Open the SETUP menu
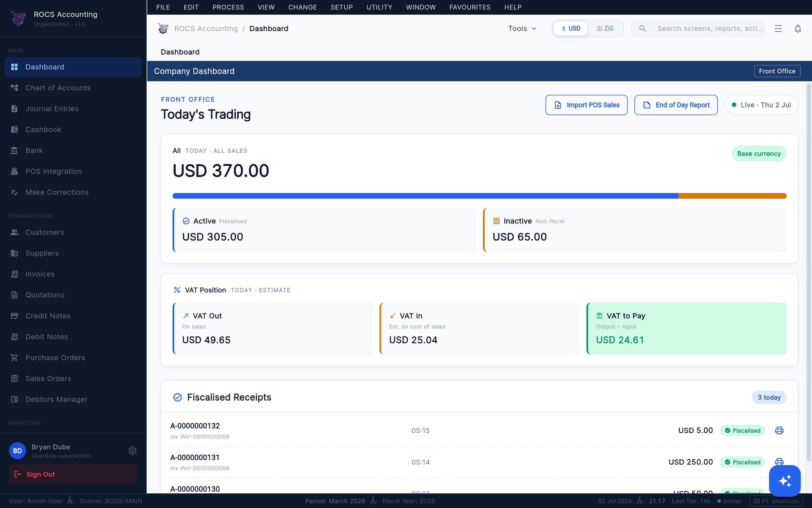812x508 pixels. (x=342, y=7)
